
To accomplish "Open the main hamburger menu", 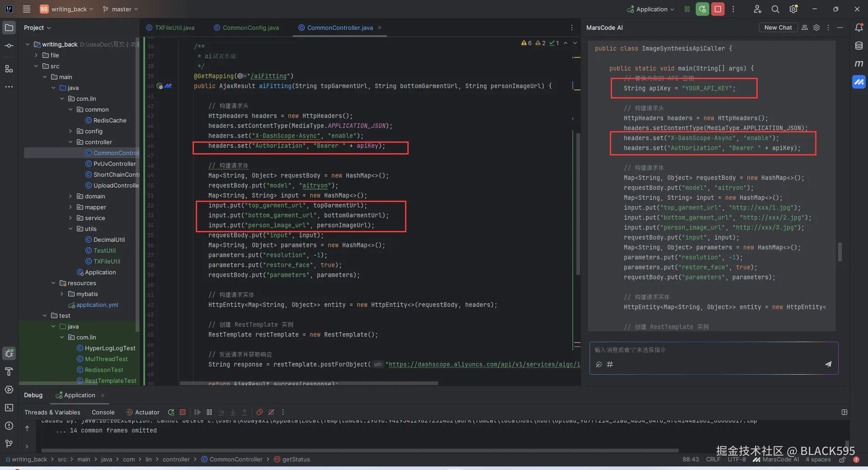I will tap(27, 9).
